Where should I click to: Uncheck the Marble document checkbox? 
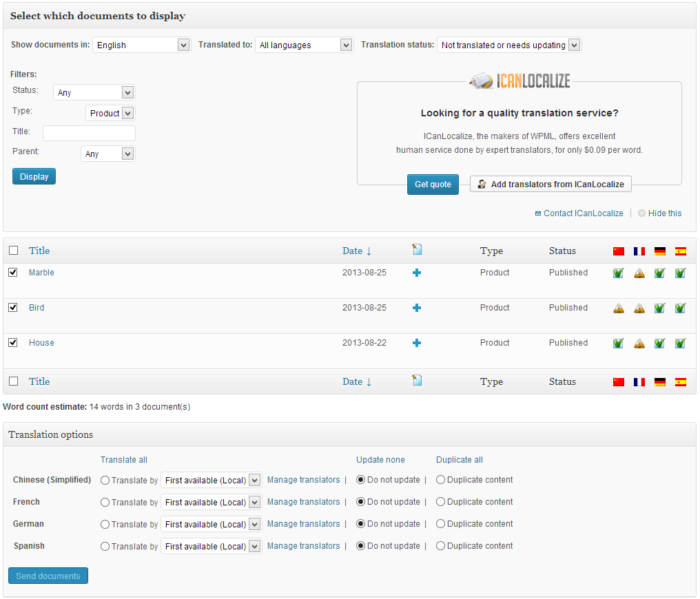(13, 272)
